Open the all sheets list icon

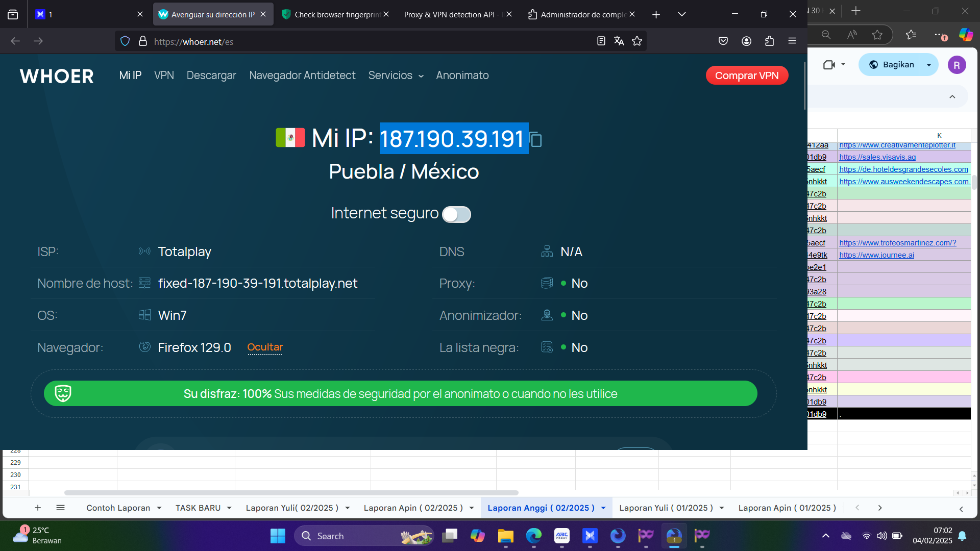(60, 508)
